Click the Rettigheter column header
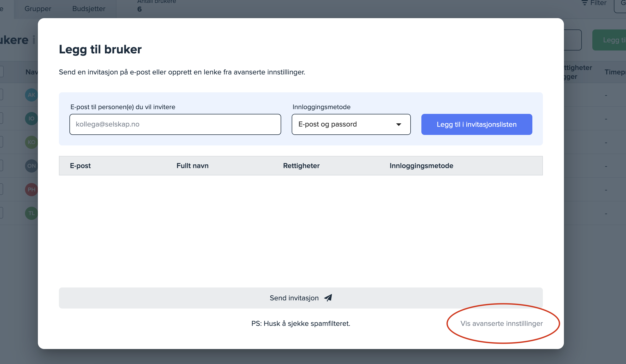 (301, 166)
